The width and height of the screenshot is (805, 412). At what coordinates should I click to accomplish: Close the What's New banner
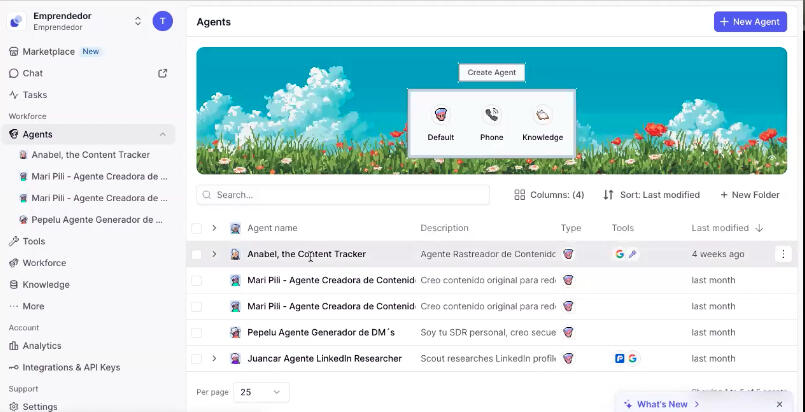779,404
